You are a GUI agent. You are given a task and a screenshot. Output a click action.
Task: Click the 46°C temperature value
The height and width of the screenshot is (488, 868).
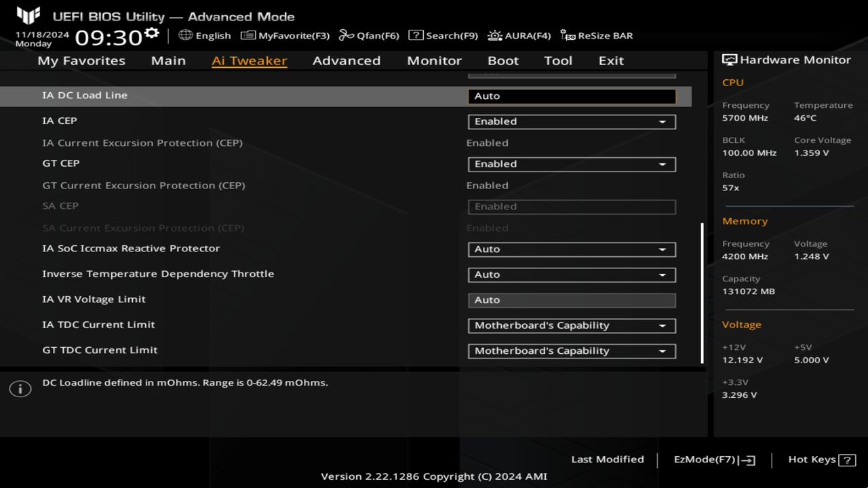pos(805,118)
